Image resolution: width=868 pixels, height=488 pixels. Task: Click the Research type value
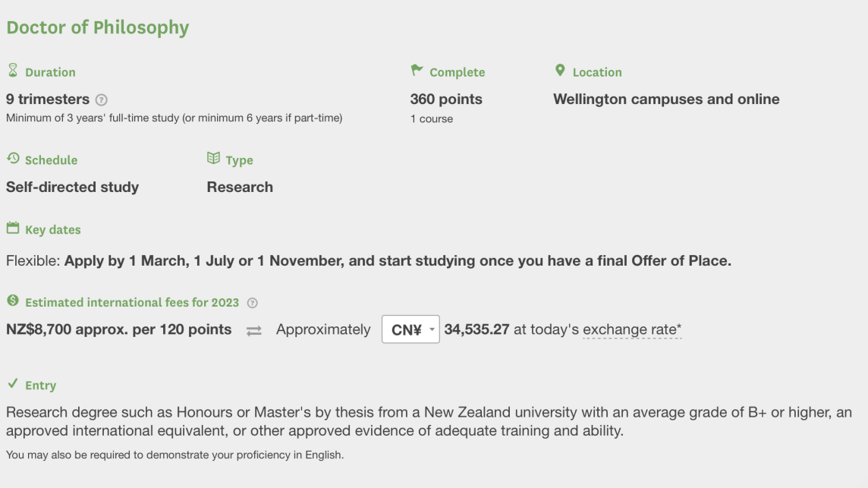click(x=240, y=187)
